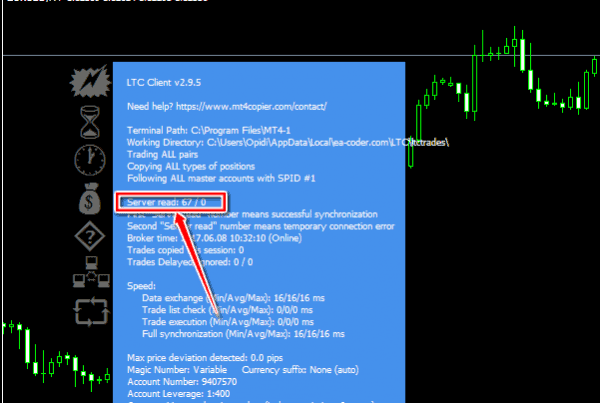This screenshot has width=600, height=403.
Task: Select 'Trades copied this session: 0'
Action: 185,250
